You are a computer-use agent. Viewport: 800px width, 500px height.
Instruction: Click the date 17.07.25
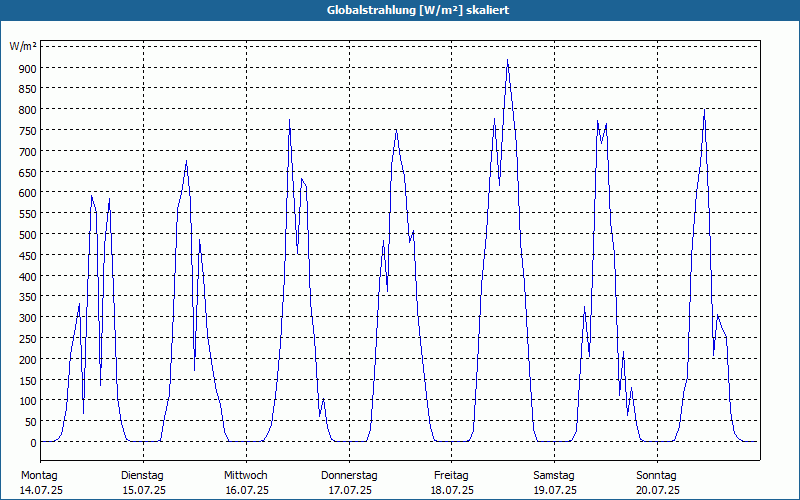(x=350, y=491)
